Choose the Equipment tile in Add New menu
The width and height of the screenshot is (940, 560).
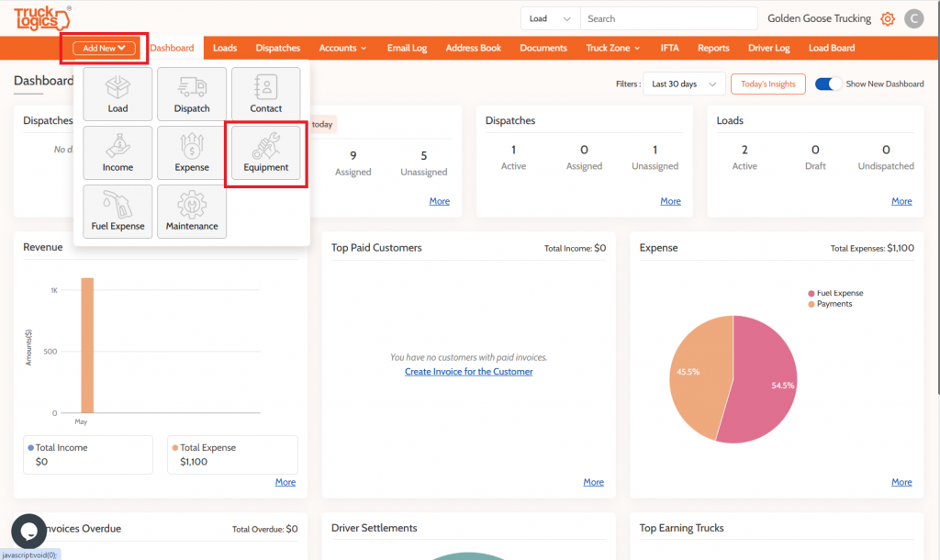coord(265,152)
